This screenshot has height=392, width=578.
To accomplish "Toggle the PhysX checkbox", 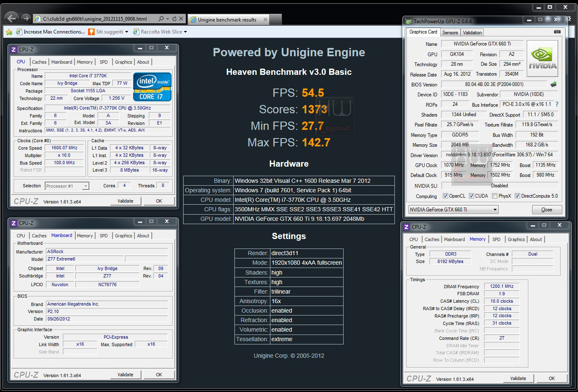I will point(494,196).
